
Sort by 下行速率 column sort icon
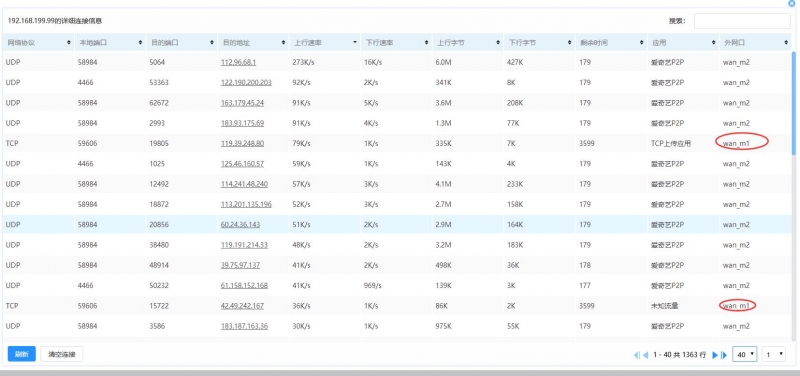coord(427,43)
